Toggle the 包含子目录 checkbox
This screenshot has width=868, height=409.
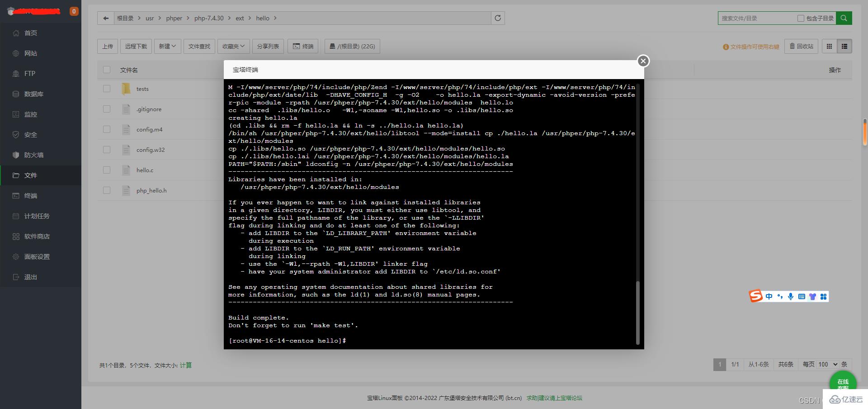point(801,18)
